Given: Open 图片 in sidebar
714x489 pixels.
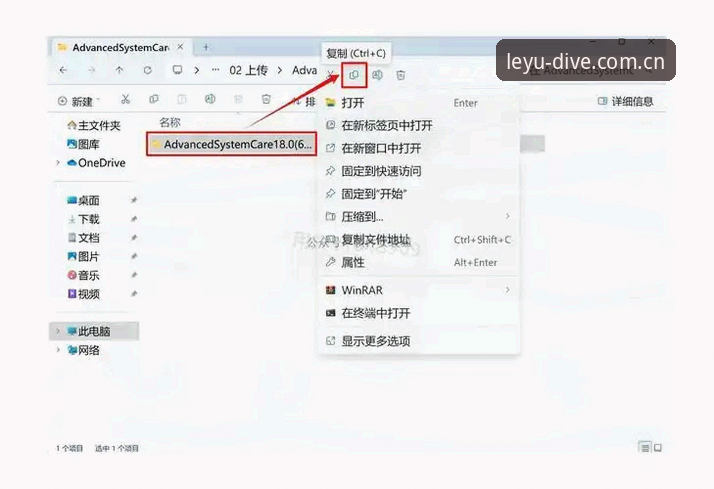Looking at the screenshot, I should coord(83,257).
